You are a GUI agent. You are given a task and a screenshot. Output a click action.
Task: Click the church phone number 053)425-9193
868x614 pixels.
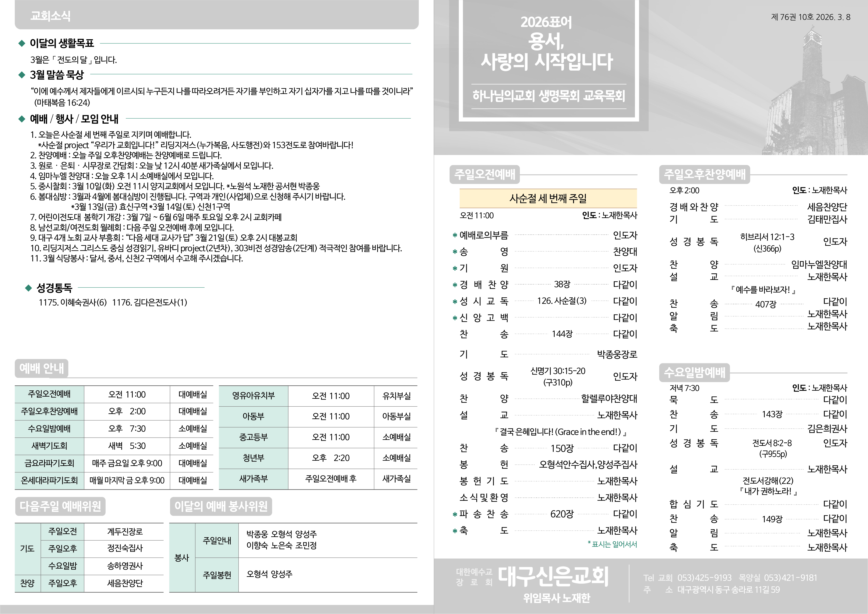coord(704,578)
